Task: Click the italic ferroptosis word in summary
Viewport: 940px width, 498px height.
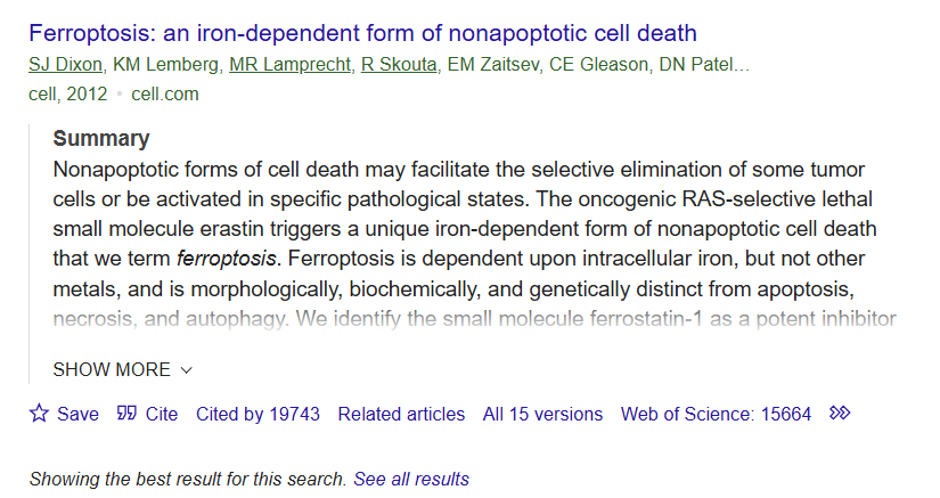Action: click(x=226, y=259)
